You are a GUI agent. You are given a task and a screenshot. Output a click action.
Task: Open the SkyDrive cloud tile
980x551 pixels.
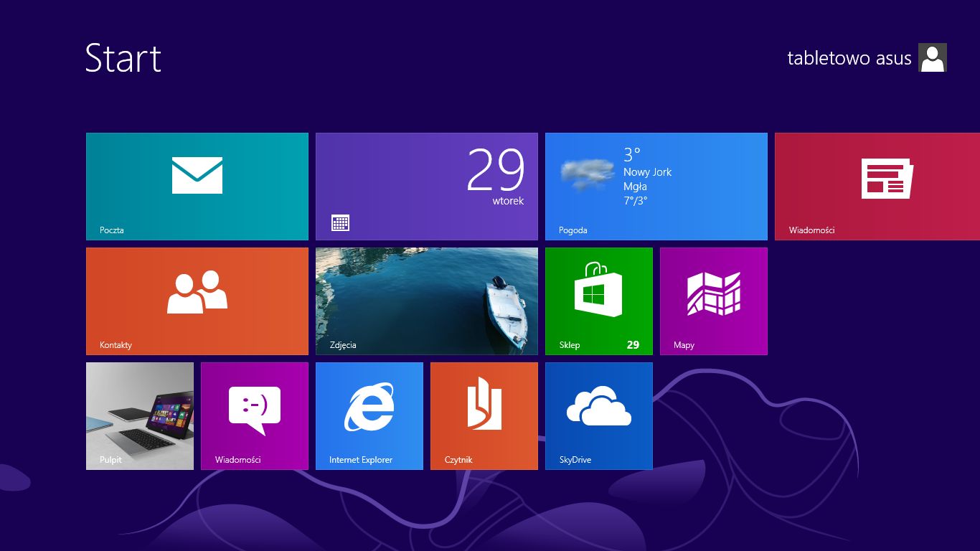599,416
